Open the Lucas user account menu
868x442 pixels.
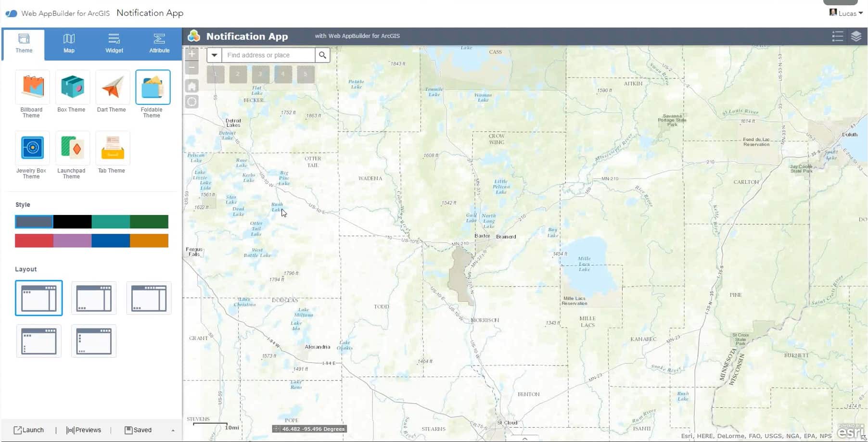(x=846, y=13)
